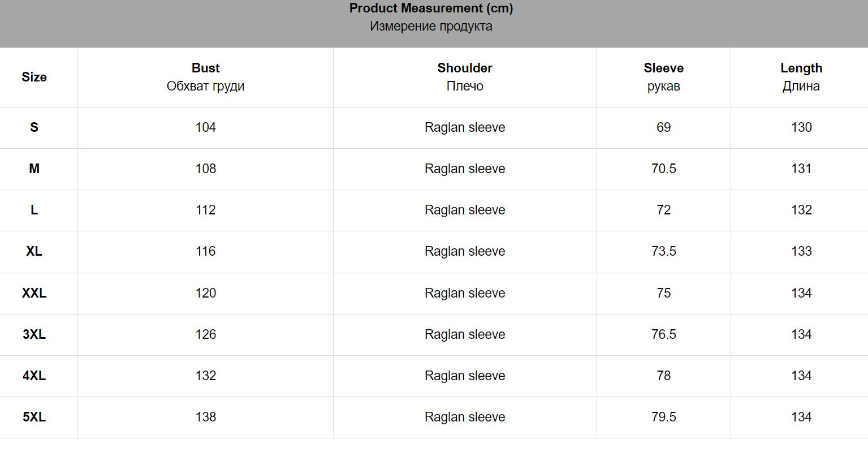Select the "Sleeve" column header

coord(663,68)
